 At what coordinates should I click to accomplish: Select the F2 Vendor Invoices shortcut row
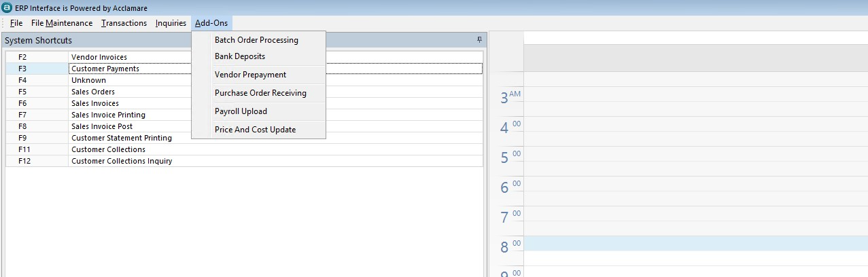(x=99, y=57)
